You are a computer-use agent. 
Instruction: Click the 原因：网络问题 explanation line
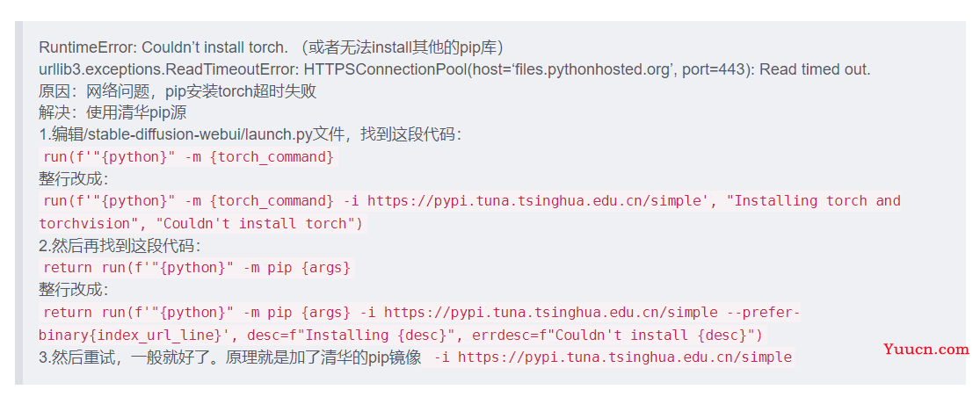[x=178, y=91]
